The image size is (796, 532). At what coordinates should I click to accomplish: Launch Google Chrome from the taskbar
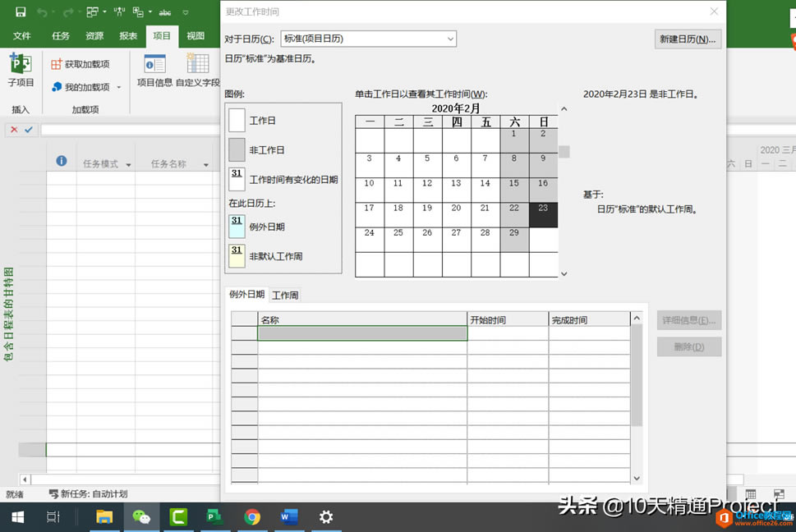[252, 516]
